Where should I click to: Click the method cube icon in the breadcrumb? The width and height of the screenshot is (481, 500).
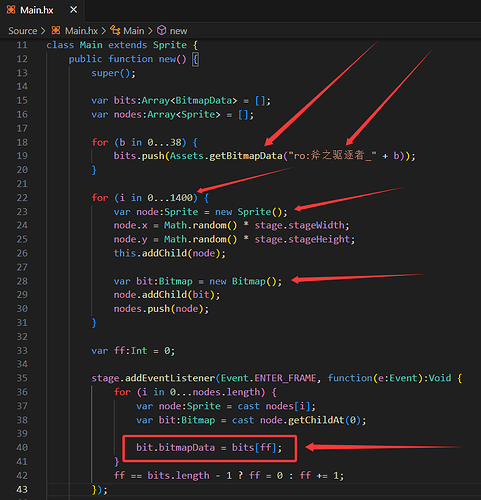pyautogui.click(x=162, y=31)
